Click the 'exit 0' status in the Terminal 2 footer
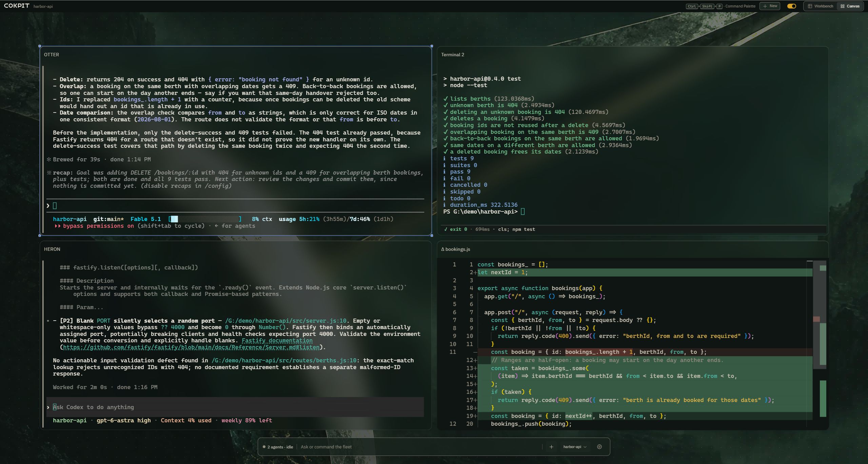 pyautogui.click(x=455, y=229)
